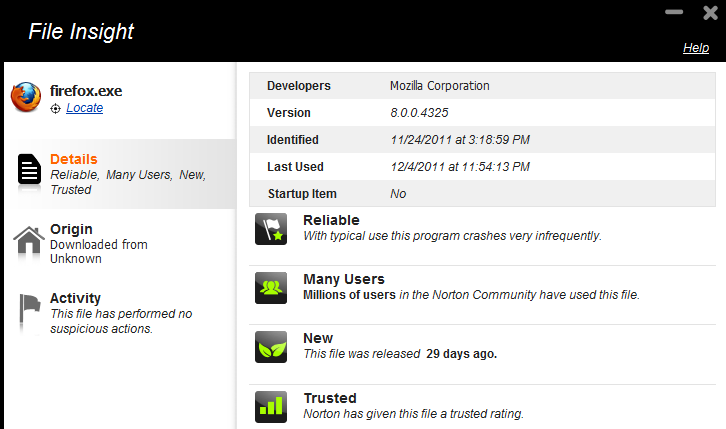Open the Locate link for firefox.exe
The height and width of the screenshot is (429, 726).
[x=84, y=108]
